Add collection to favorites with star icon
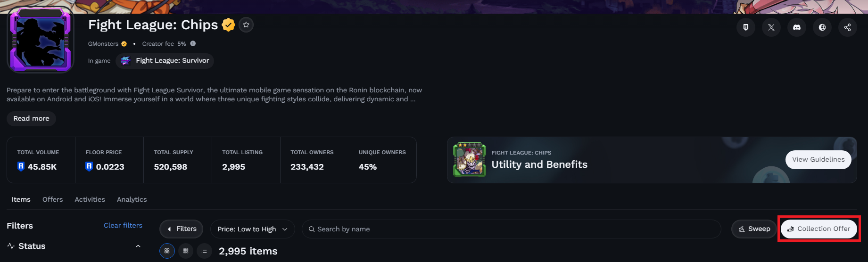Image resolution: width=868 pixels, height=262 pixels. [x=246, y=25]
